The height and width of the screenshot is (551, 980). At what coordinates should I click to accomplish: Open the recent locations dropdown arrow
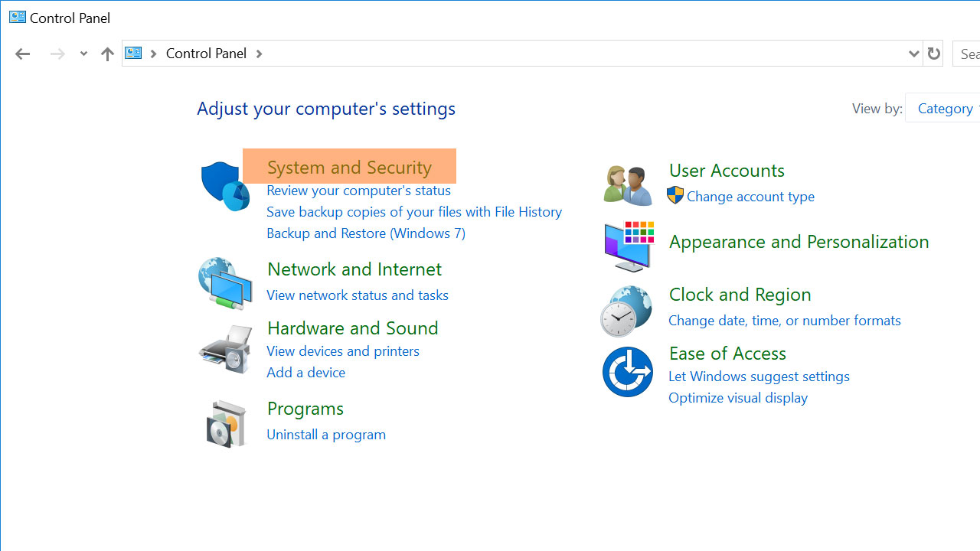point(83,54)
